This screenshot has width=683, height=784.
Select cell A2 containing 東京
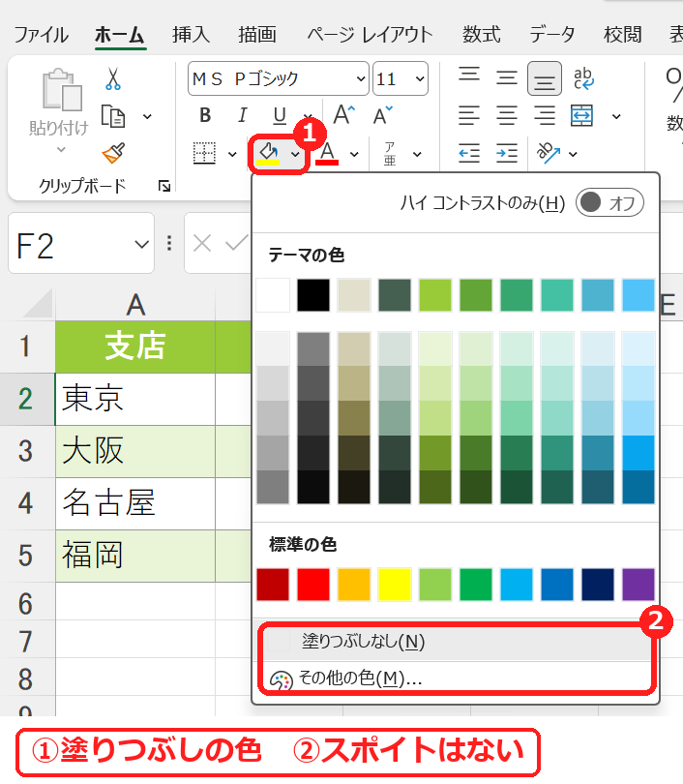135,399
